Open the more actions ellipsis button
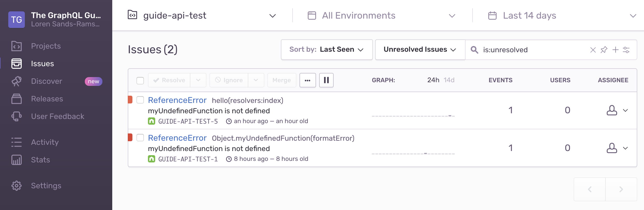Viewport: 644px width, 210px height. pyautogui.click(x=308, y=80)
